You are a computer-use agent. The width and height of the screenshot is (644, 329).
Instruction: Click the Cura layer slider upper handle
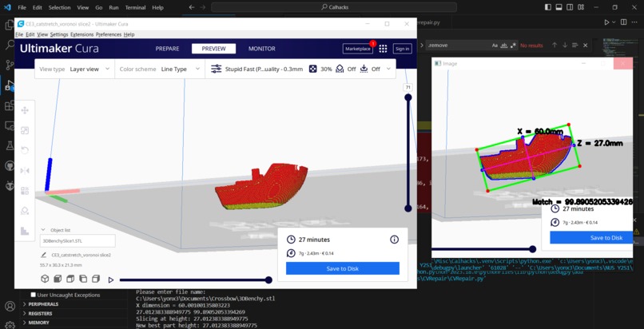click(x=407, y=97)
